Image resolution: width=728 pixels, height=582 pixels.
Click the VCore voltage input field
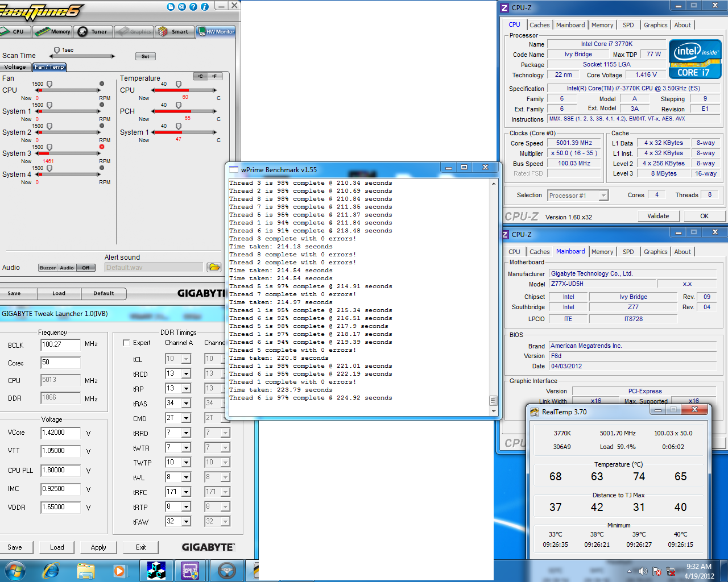[60, 433]
